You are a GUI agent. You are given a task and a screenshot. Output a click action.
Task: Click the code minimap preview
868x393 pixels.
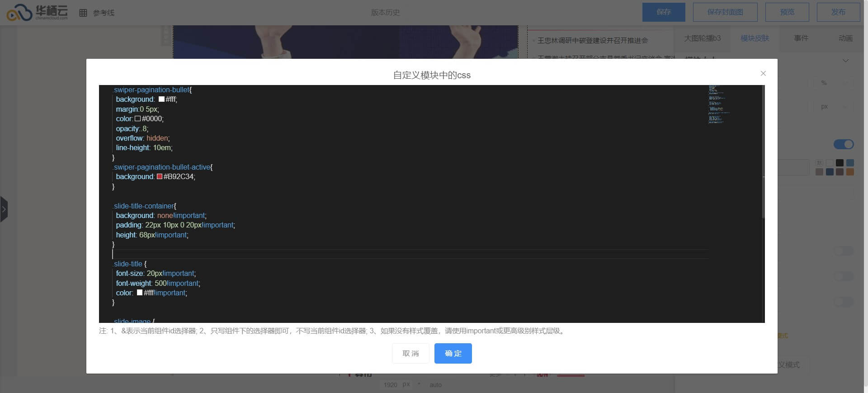[718, 104]
